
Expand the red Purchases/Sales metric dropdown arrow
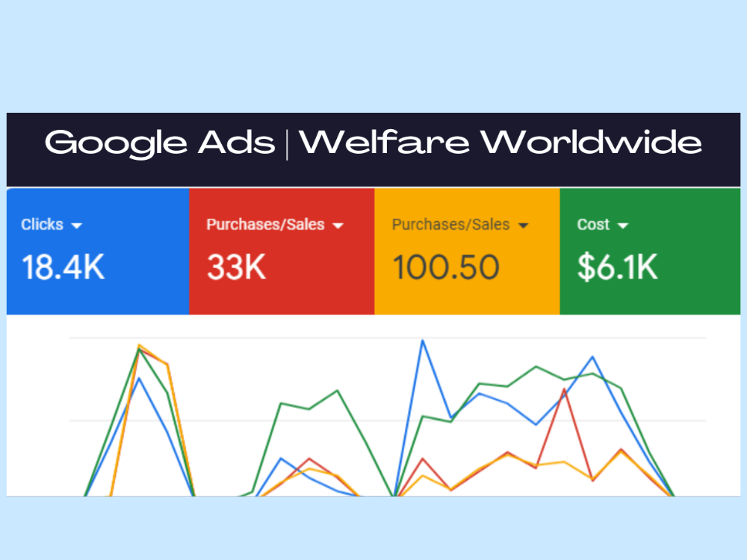(338, 225)
